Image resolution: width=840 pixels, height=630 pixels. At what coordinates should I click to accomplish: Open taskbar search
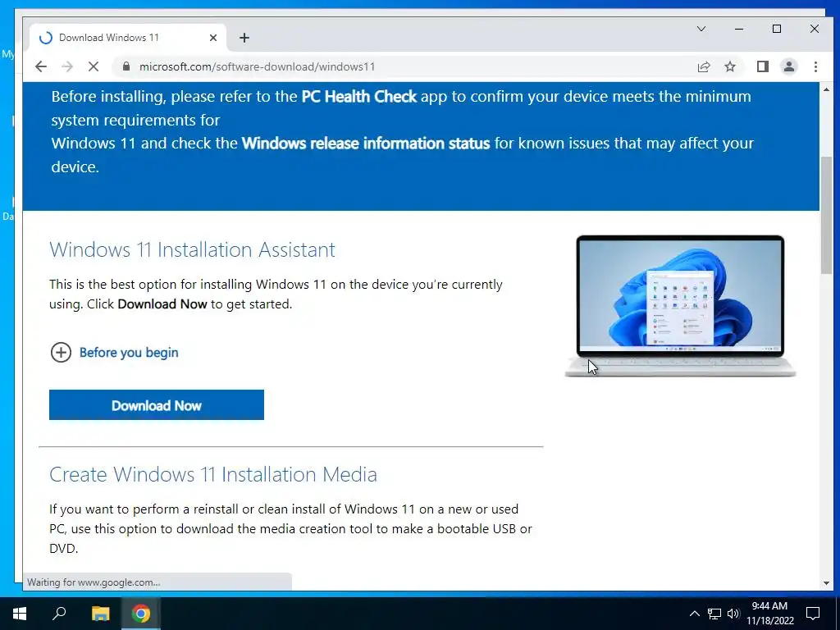(59, 614)
